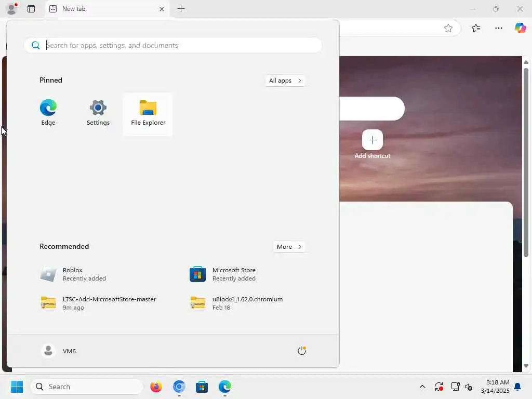Click the scrollbar up arrow in Edge
Screen dimensions: 532x399
click(526, 62)
